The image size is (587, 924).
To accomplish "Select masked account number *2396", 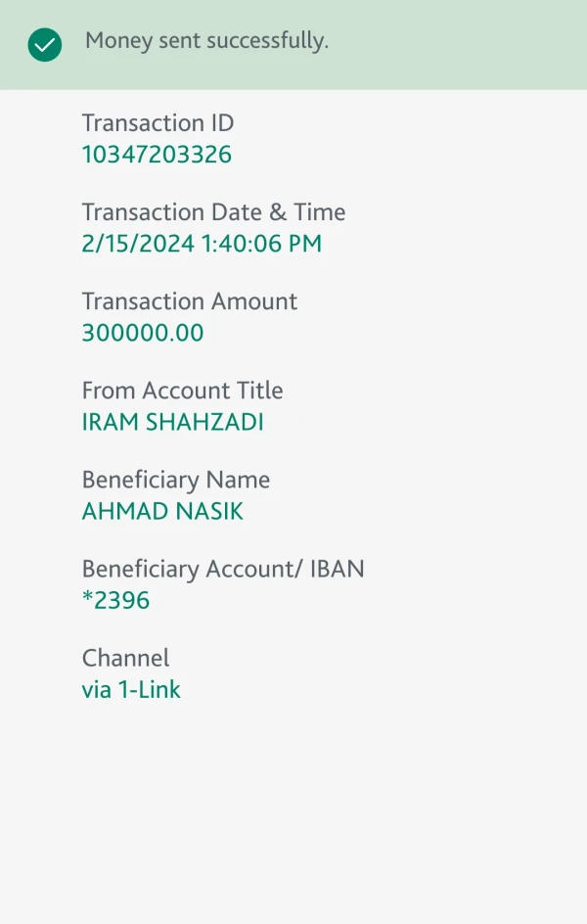I will tap(115, 601).
